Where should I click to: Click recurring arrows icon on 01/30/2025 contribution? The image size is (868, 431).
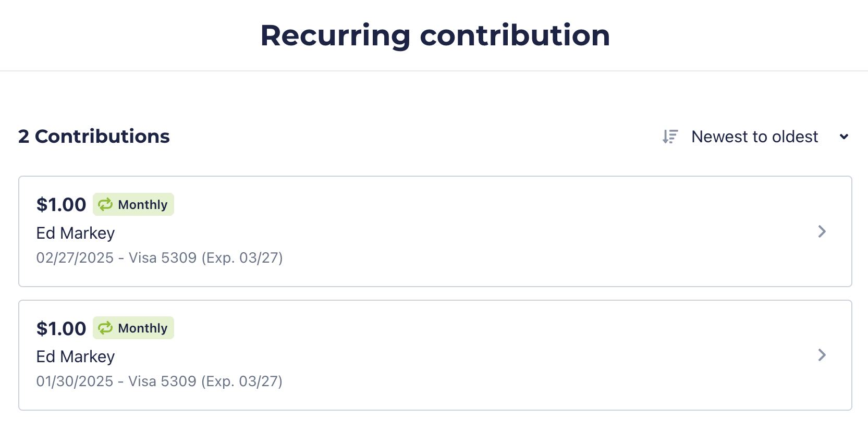[106, 328]
